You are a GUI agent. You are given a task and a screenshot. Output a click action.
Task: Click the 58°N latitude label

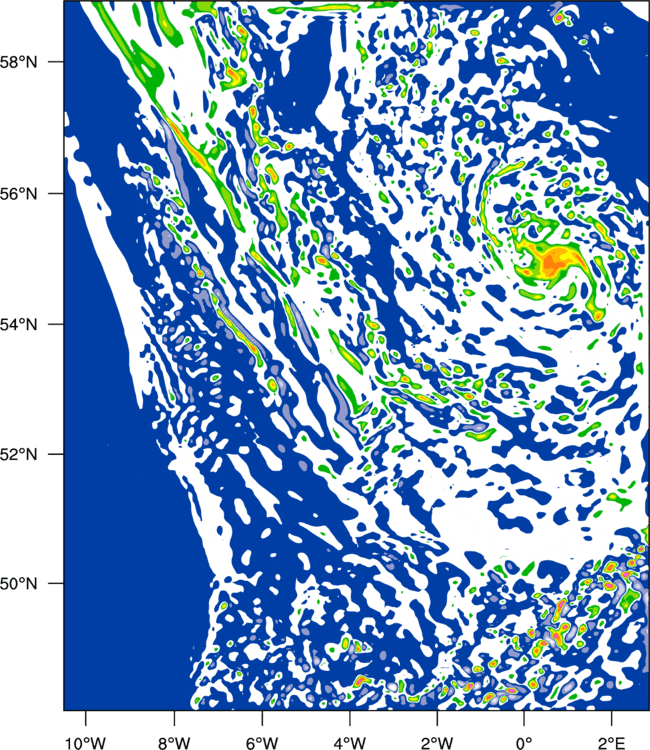(19, 62)
